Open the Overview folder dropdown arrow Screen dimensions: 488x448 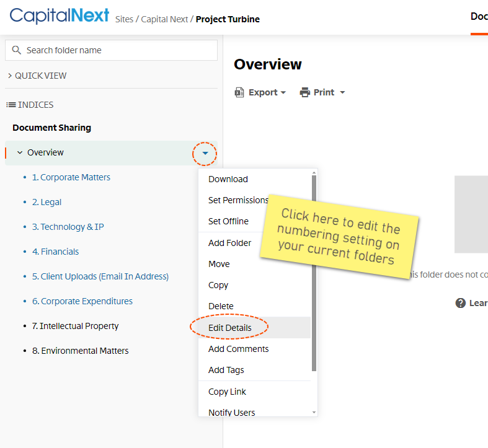(205, 153)
